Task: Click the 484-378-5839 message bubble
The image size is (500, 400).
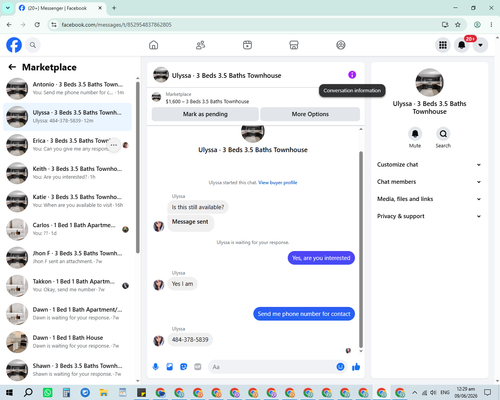Action: 190,340
